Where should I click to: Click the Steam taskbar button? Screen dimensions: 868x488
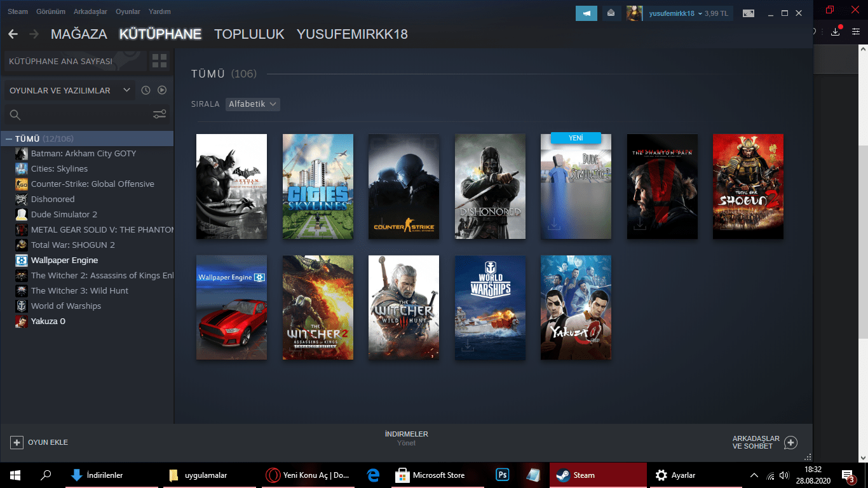click(x=597, y=475)
